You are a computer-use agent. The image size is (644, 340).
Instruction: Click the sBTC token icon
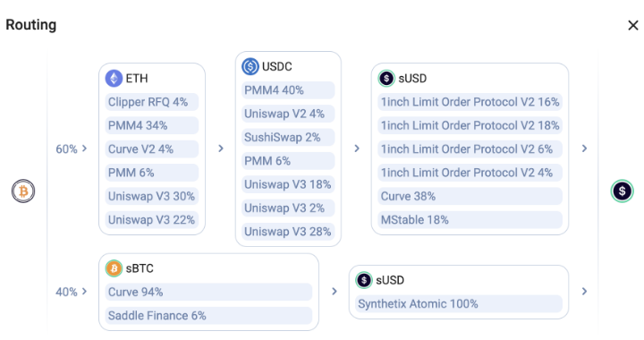pos(114,268)
